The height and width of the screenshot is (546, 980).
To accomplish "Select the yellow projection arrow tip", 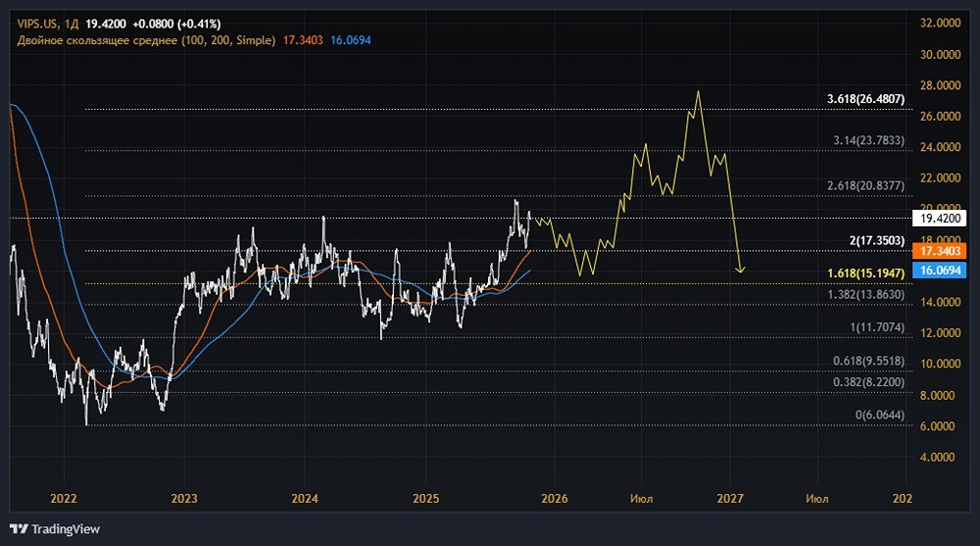I will tap(742, 271).
